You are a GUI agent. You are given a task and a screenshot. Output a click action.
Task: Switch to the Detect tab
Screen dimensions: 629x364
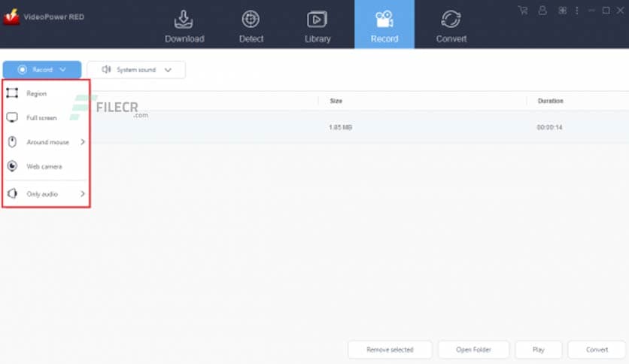tap(251, 26)
